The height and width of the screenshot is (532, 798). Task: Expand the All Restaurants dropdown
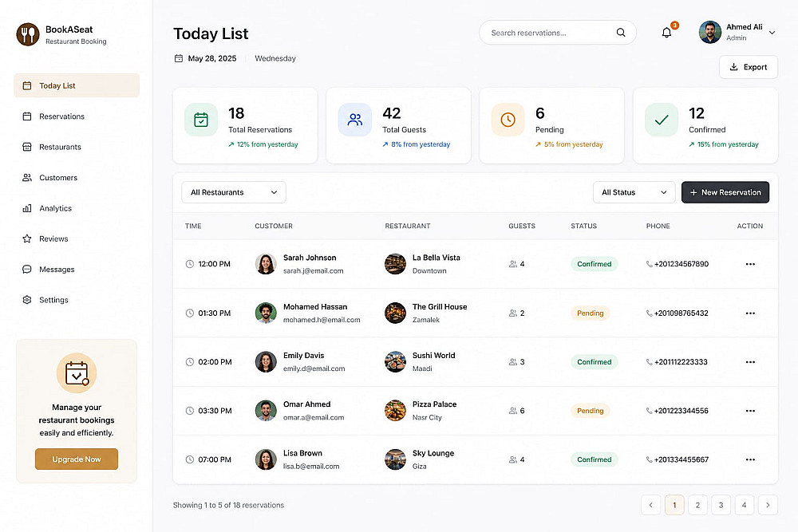click(234, 192)
